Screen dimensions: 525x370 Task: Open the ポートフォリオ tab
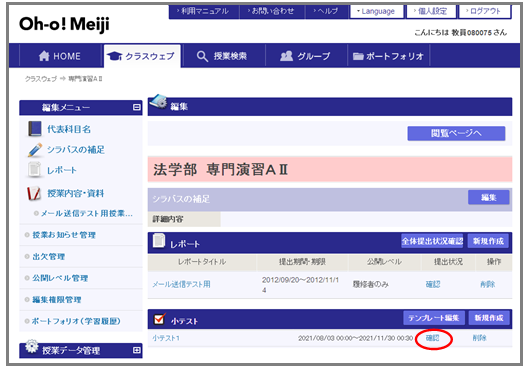coord(388,56)
